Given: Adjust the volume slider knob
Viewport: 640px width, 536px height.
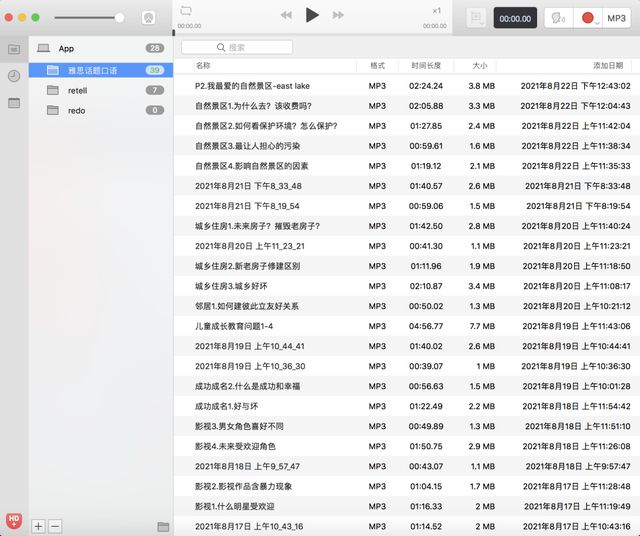Looking at the screenshot, I should tap(120, 18).
